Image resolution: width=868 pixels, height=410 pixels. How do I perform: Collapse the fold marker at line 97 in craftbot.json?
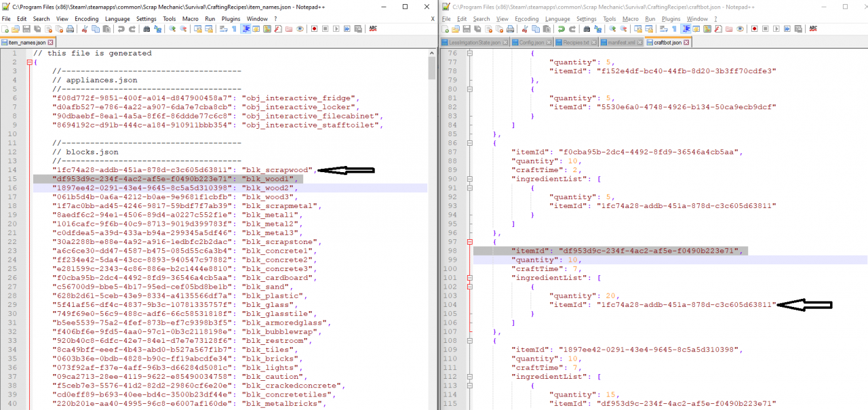tap(469, 242)
